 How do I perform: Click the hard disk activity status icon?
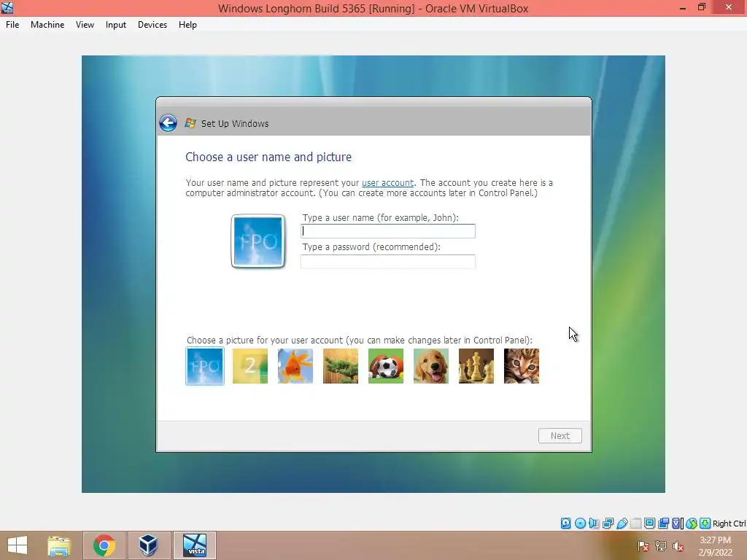pyautogui.click(x=565, y=524)
